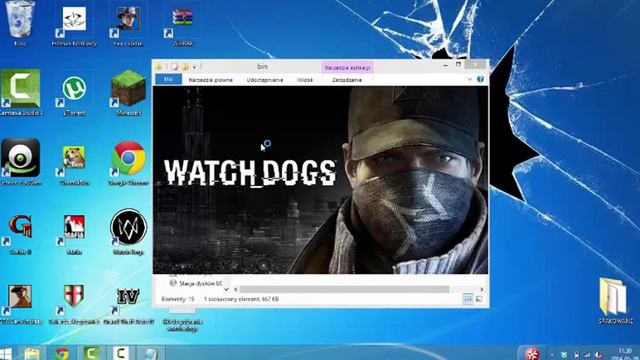Switch to the Widok tab
Image resolution: width=640 pixels, height=360 pixels.
(x=305, y=80)
